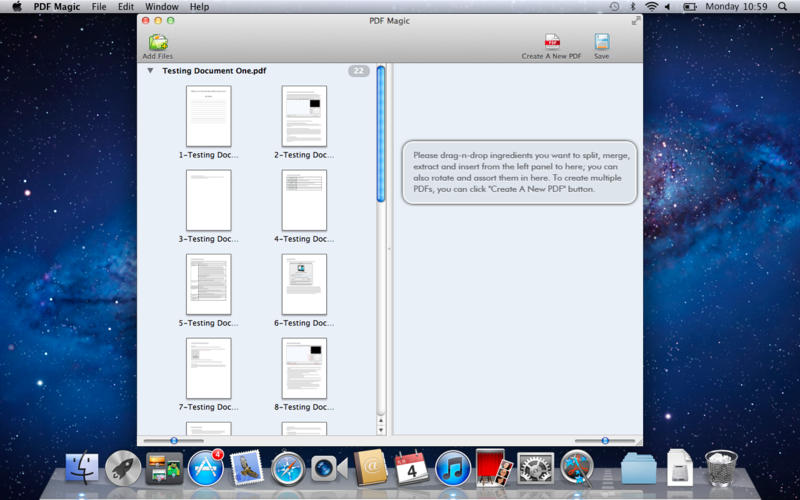Screen dimensions: 800x500
Task: Launch Safari from the dock
Action: [x=287, y=467]
